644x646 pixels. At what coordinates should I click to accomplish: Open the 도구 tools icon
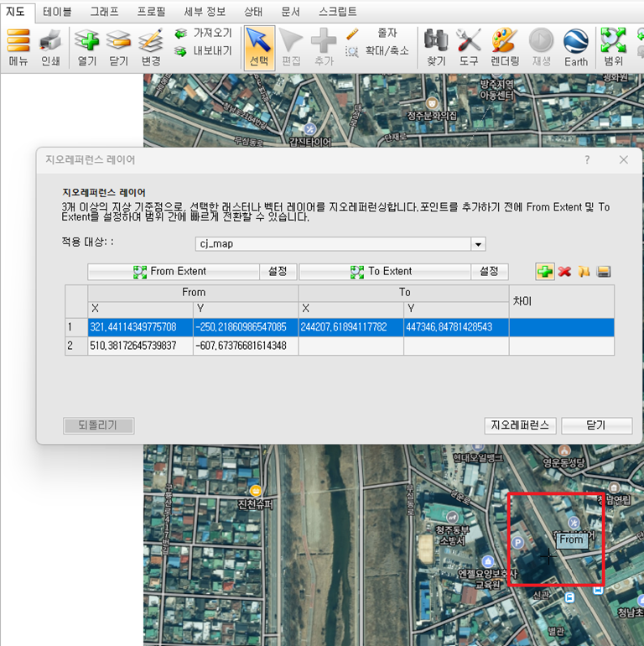pyautogui.click(x=469, y=48)
